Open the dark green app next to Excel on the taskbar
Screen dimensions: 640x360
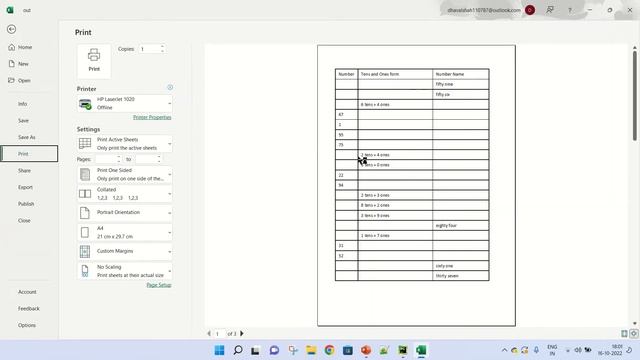[x=403, y=350]
